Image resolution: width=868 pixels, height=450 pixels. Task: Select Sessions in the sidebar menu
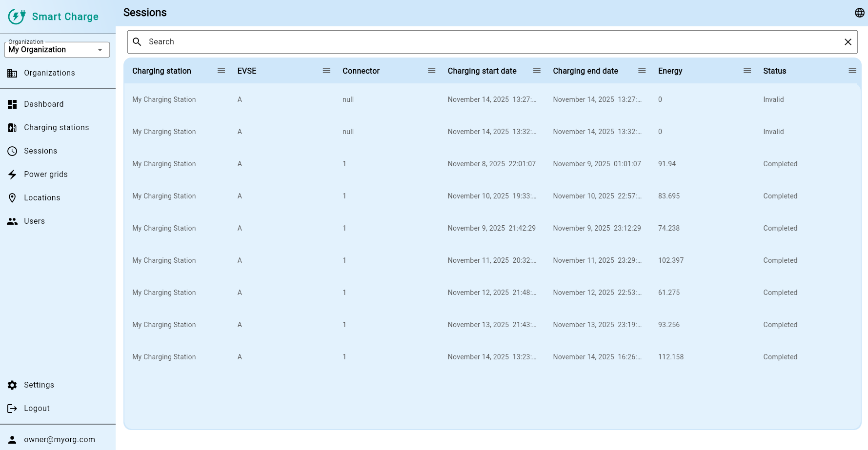[40, 151]
